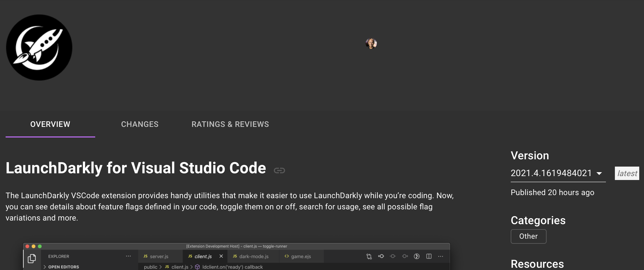Click the latest version badge

627,173
